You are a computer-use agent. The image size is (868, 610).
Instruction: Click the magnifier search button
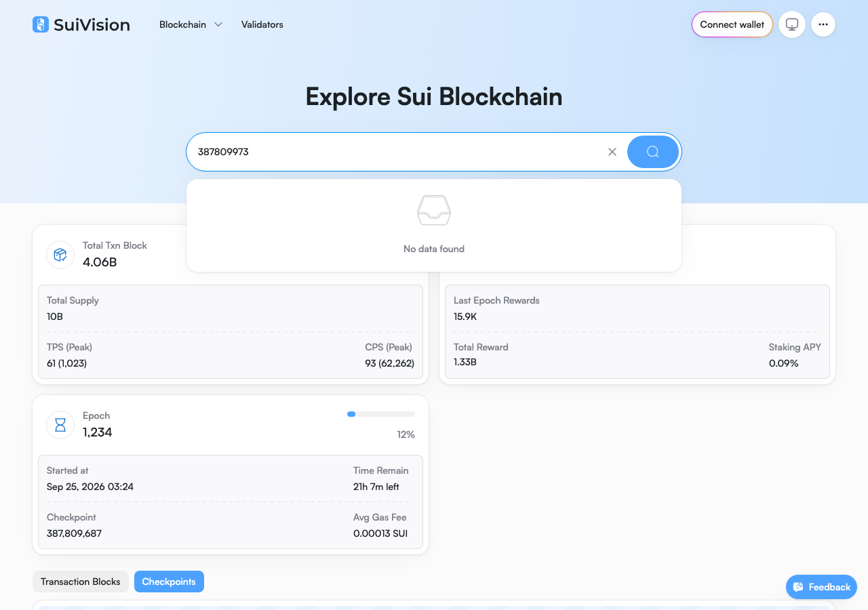pos(652,152)
